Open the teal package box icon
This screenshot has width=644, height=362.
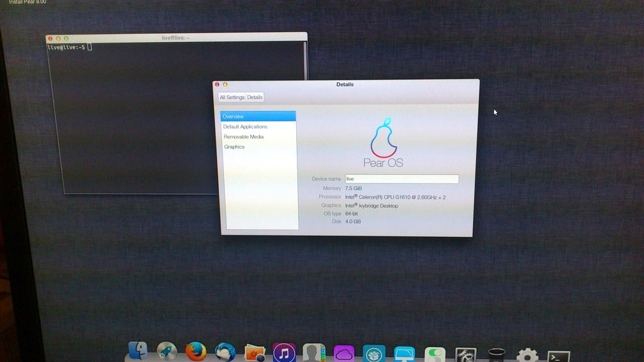click(x=374, y=353)
